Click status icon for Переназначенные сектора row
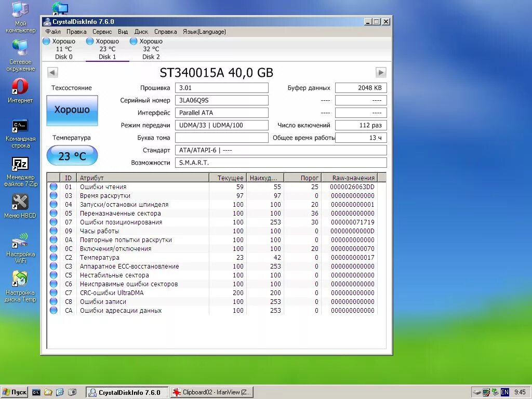Screen dimensions: 532x399 54,213
